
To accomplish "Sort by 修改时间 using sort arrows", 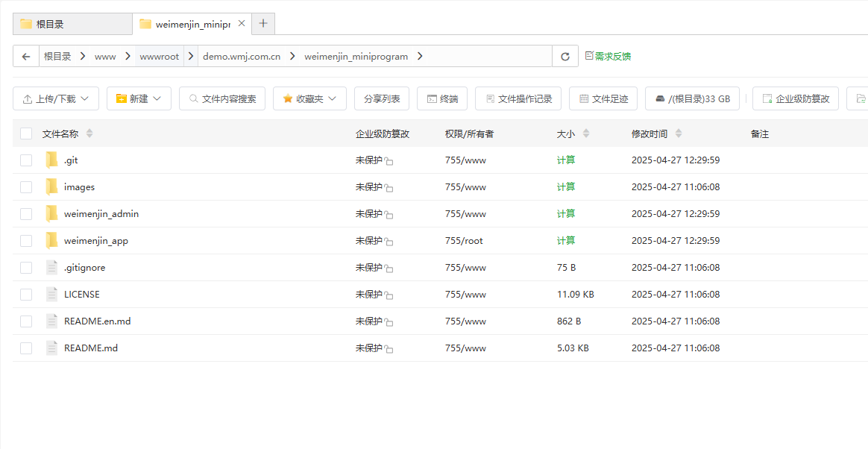I will [679, 134].
